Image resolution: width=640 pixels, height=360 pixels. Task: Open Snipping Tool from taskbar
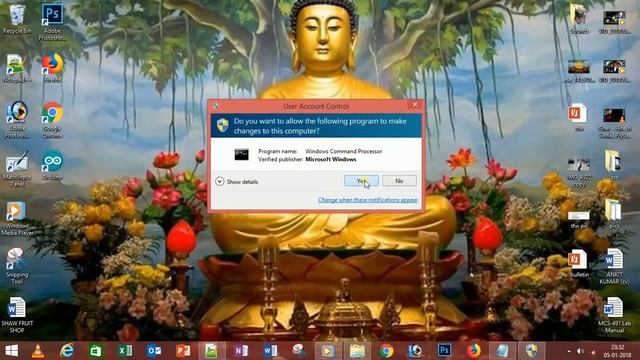(x=299, y=351)
